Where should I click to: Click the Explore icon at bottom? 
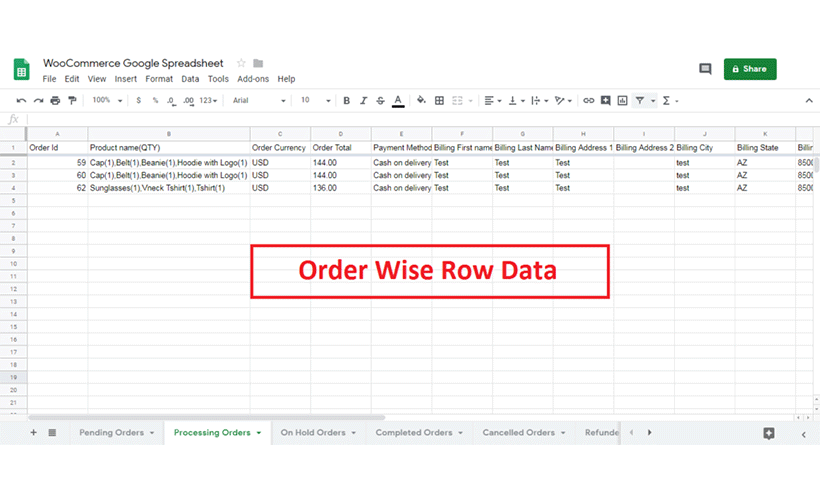click(769, 433)
